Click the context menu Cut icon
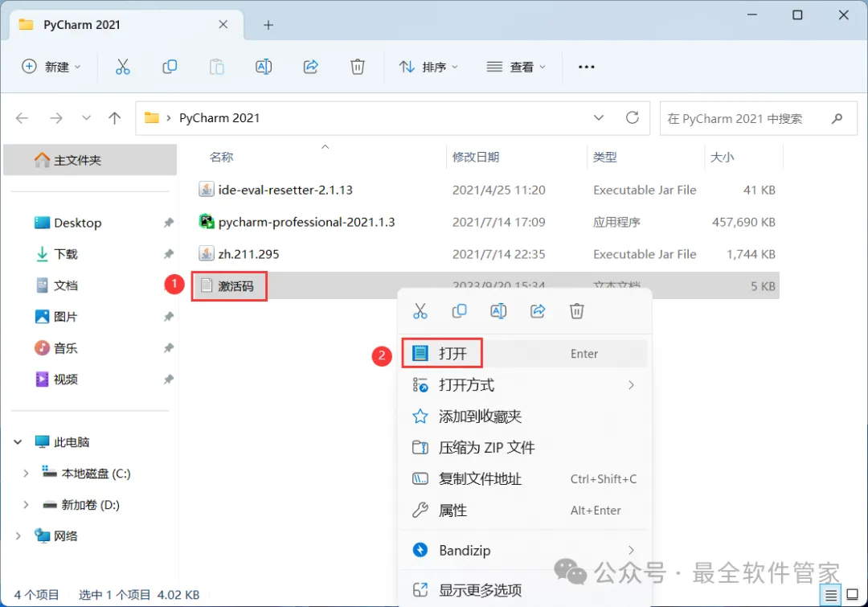The width and height of the screenshot is (868, 607). 420,311
